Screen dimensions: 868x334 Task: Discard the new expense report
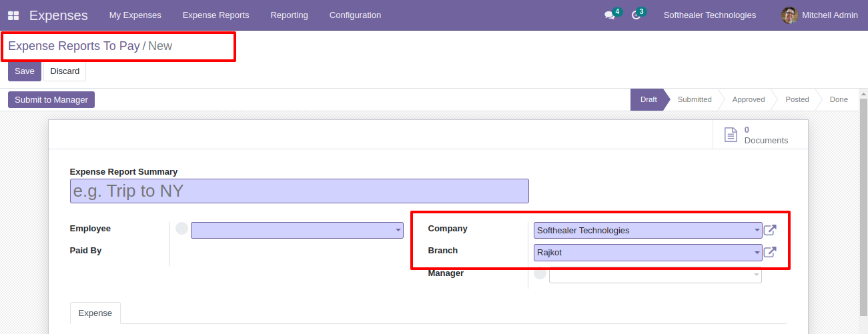[x=65, y=71]
